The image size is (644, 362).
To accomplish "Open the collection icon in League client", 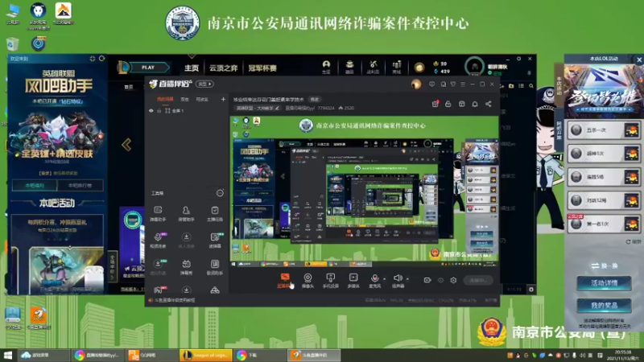I will [x=349, y=67].
